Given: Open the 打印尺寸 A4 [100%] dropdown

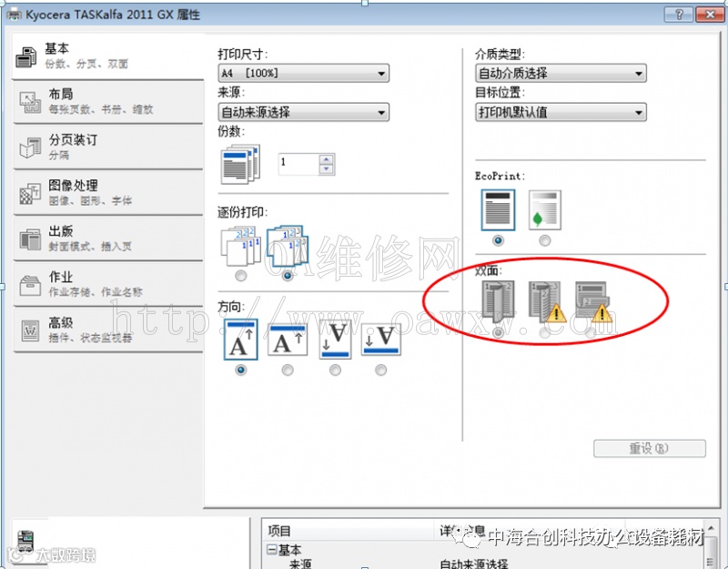Looking at the screenshot, I should coord(303,74).
